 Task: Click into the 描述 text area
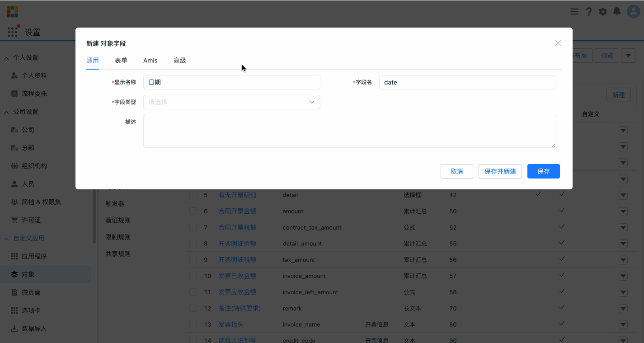(x=349, y=130)
